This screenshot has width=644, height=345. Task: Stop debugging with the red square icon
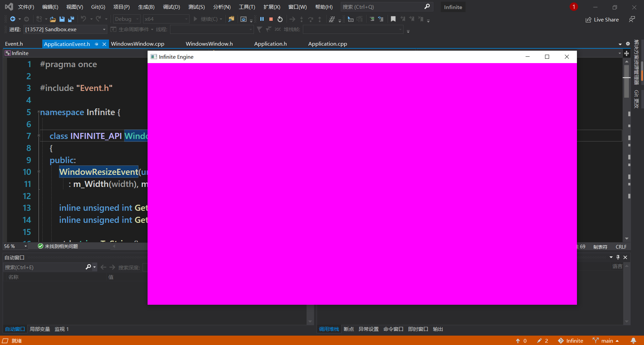(271, 19)
